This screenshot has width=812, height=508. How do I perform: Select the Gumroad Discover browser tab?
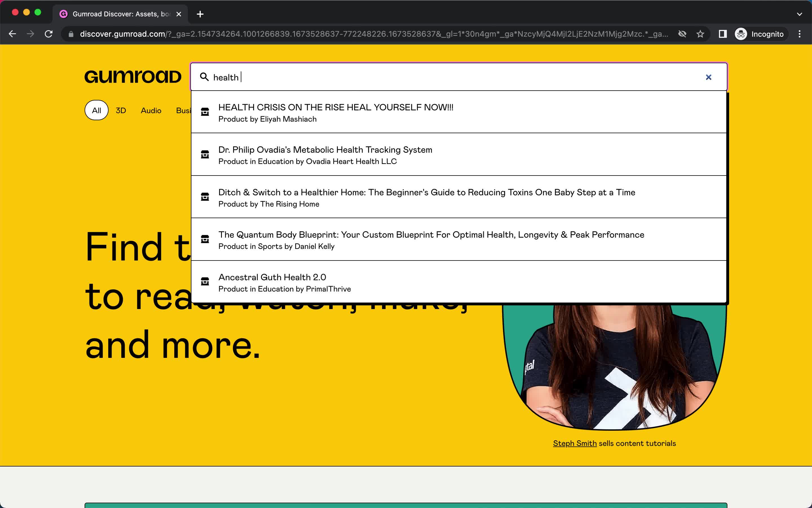tap(120, 14)
